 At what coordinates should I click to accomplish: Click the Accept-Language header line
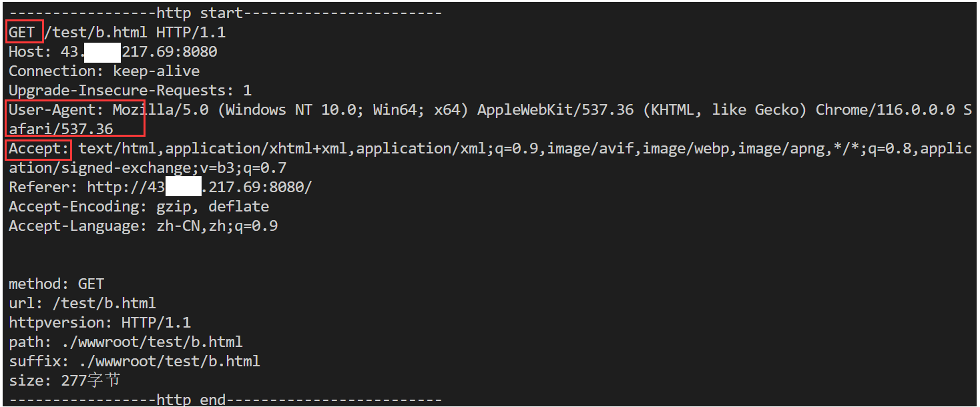tap(143, 226)
